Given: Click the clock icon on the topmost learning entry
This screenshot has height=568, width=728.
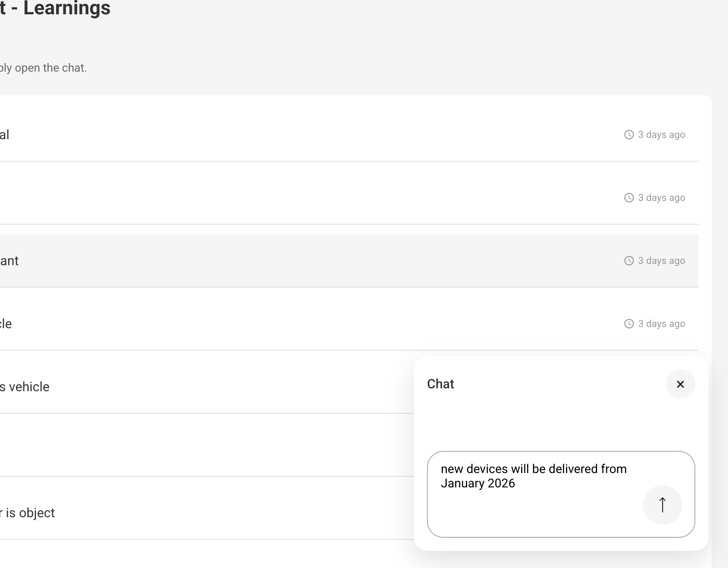Looking at the screenshot, I should [629, 134].
